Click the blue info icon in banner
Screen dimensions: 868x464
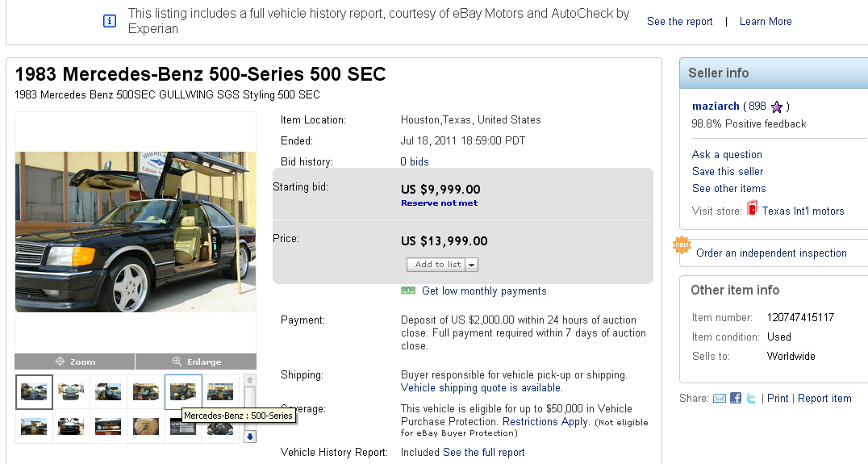110,21
